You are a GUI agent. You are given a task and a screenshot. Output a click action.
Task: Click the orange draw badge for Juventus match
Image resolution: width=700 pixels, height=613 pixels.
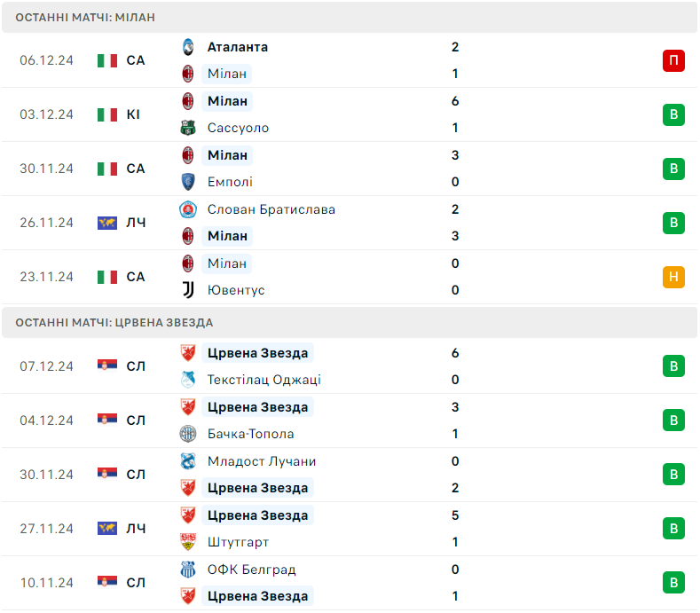coord(673,277)
